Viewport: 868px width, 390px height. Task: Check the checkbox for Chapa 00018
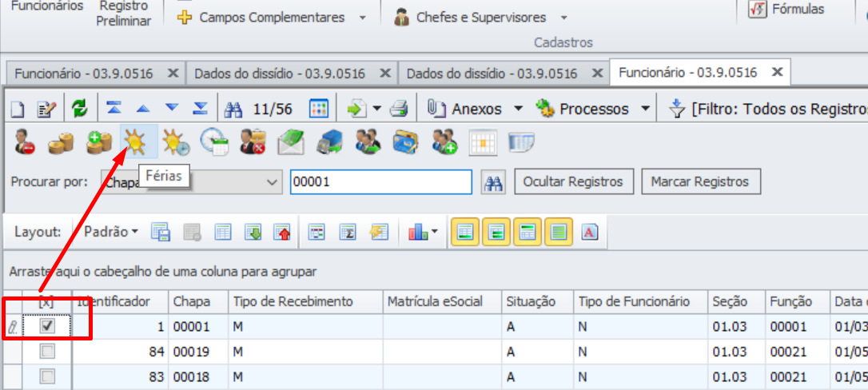[48, 376]
